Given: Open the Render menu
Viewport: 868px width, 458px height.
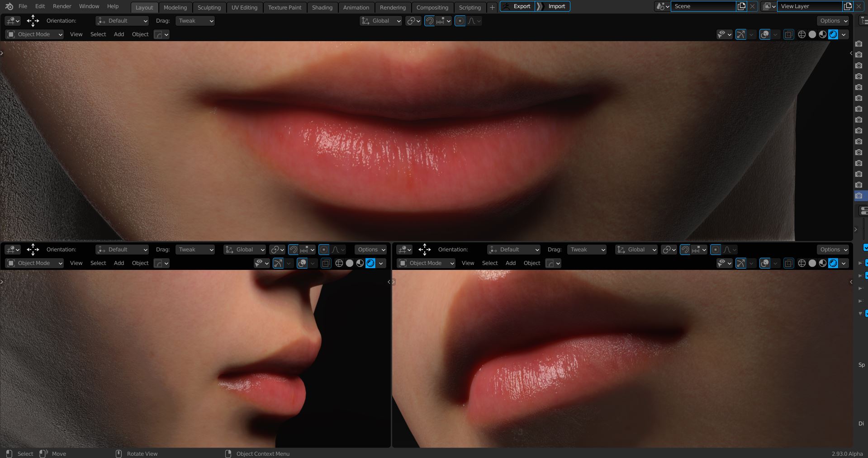Looking at the screenshot, I should (x=62, y=6).
